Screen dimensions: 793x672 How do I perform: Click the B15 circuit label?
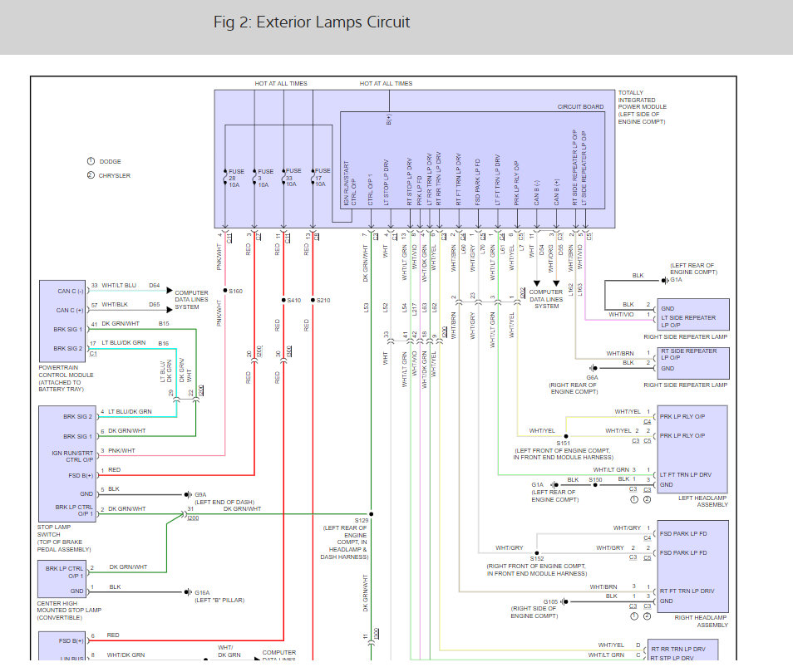coord(164,323)
